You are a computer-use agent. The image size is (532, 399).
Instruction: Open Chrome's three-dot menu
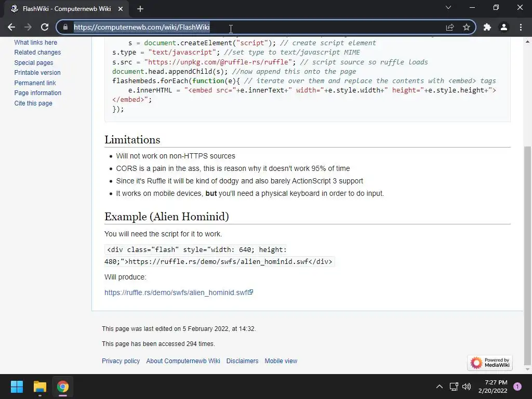(x=521, y=27)
